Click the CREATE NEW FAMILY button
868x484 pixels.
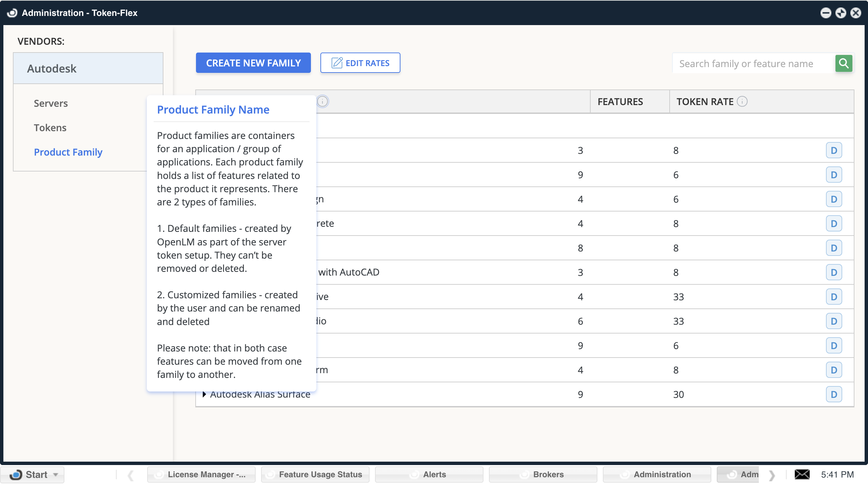(x=253, y=62)
